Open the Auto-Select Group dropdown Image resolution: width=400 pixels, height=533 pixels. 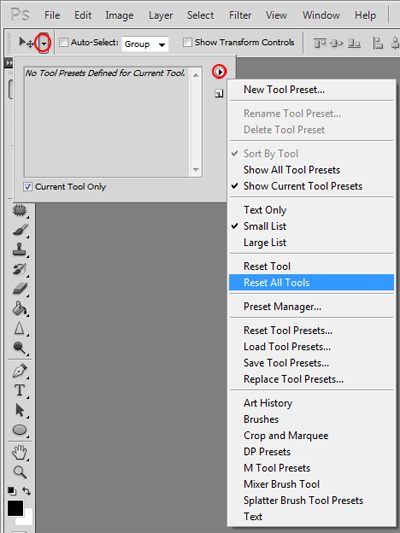145,44
